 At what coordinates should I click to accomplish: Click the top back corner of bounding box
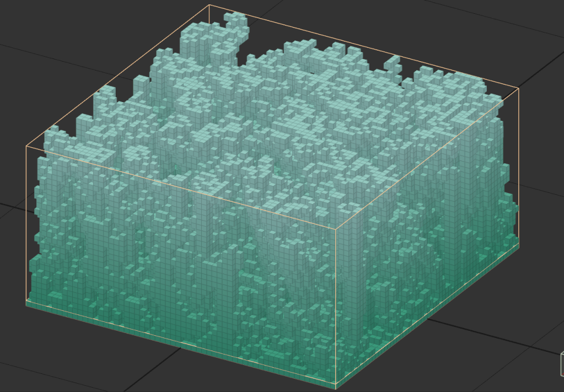coord(210,6)
